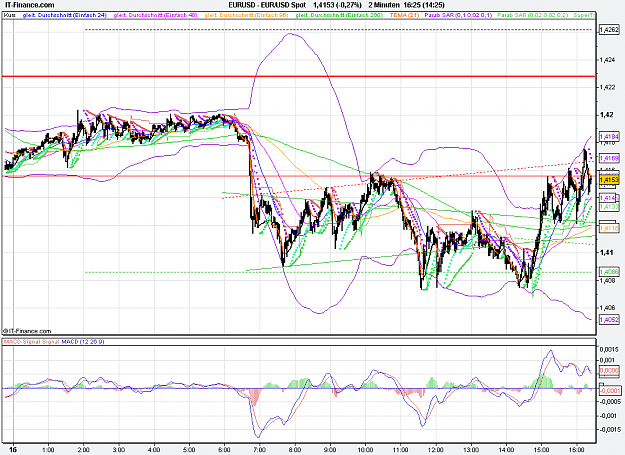Click the -0,0015 MACD axis label
The height and width of the screenshot is (455, 625).
pos(610,430)
